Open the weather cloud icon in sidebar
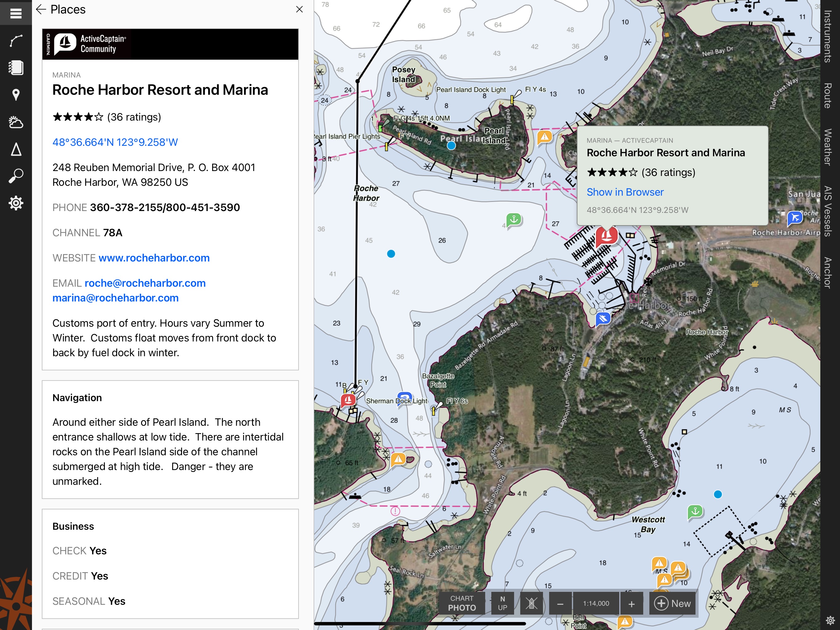The width and height of the screenshot is (840, 630). [x=16, y=122]
